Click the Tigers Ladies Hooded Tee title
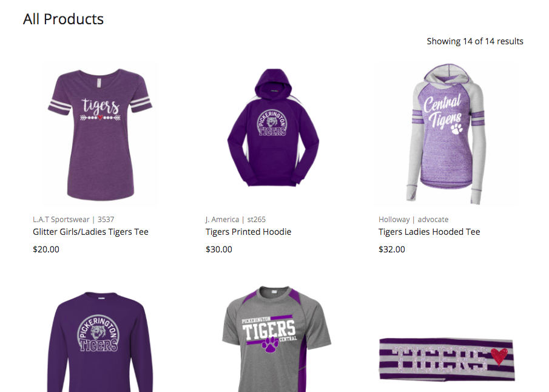Screen dimensions: 549x392 click(x=429, y=232)
